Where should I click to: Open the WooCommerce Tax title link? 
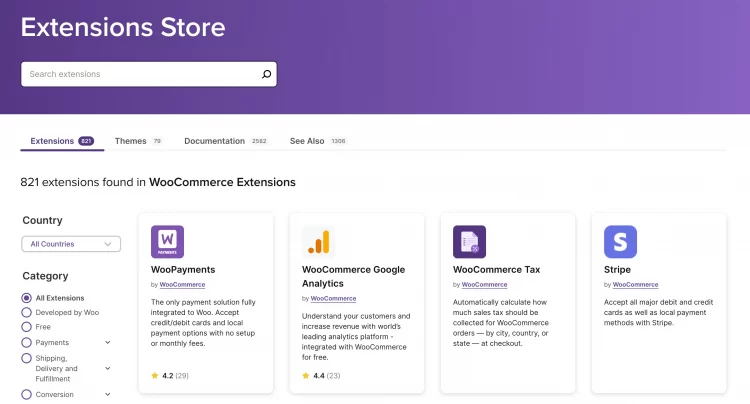click(496, 270)
